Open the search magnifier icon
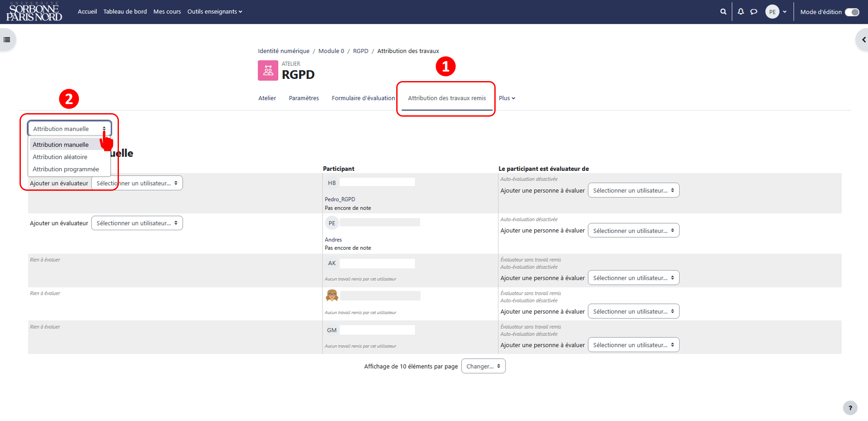 tap(723, 12)
